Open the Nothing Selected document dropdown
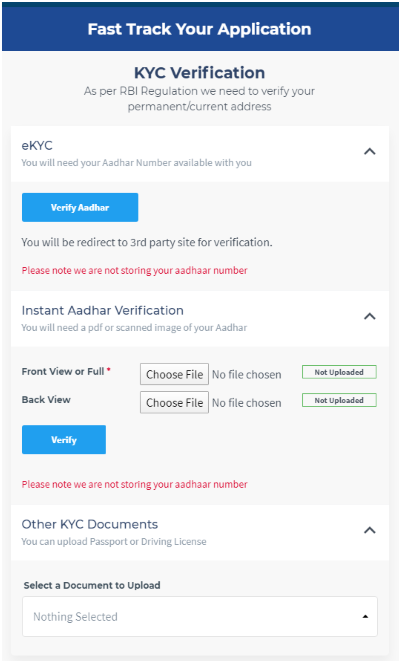 200,616
